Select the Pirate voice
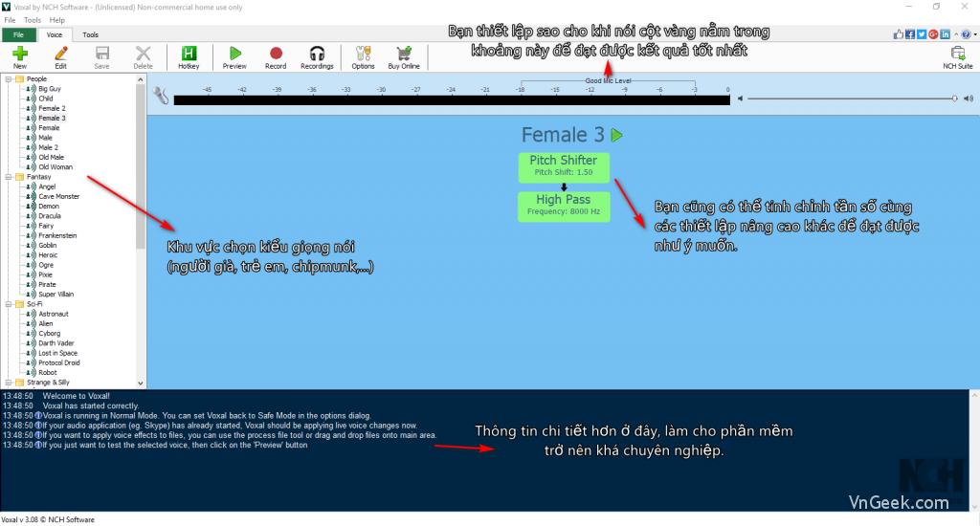 click(47, 285)
